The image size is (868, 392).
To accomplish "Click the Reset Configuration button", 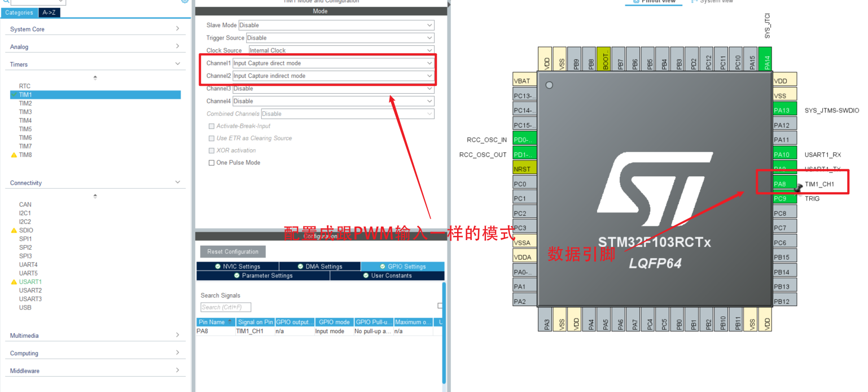I will tap(233, 252).
